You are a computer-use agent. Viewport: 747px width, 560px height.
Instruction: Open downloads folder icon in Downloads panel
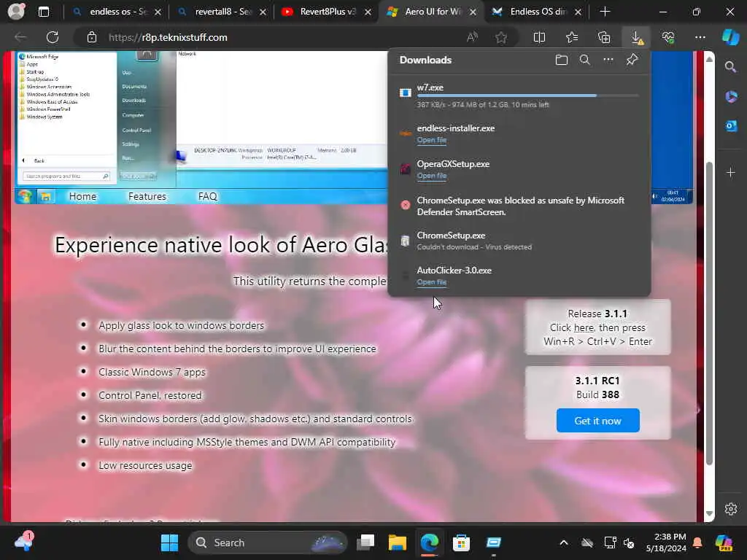point(562,60)
